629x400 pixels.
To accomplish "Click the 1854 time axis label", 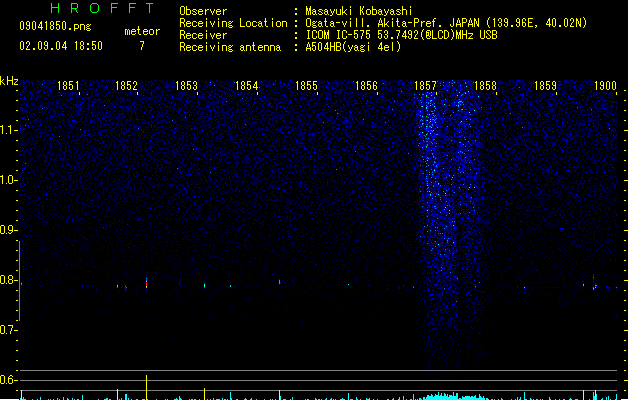I will click(246, 86).
